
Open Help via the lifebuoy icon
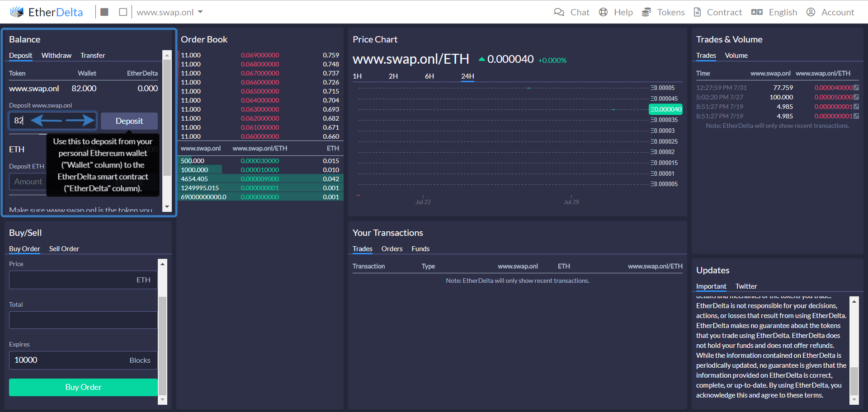point(603,12)
